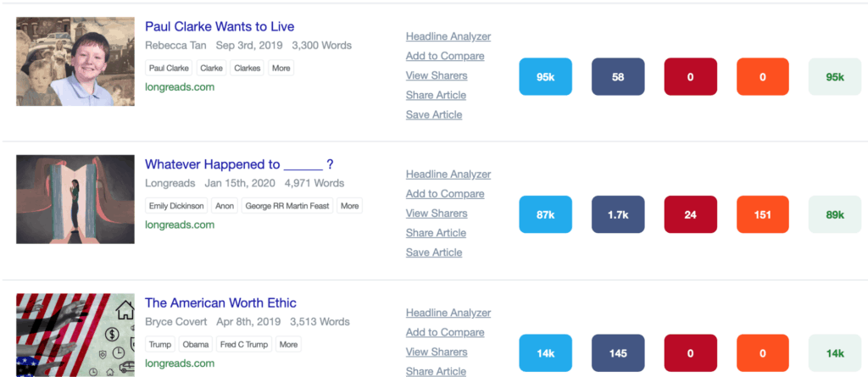Add the Paul Clarke article to compare

point(445,56)
